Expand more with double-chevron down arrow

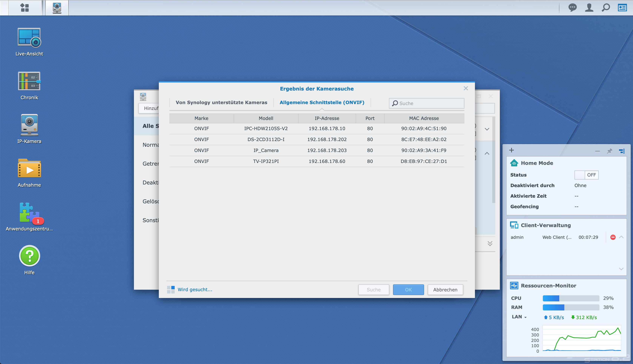coord(490,243)
